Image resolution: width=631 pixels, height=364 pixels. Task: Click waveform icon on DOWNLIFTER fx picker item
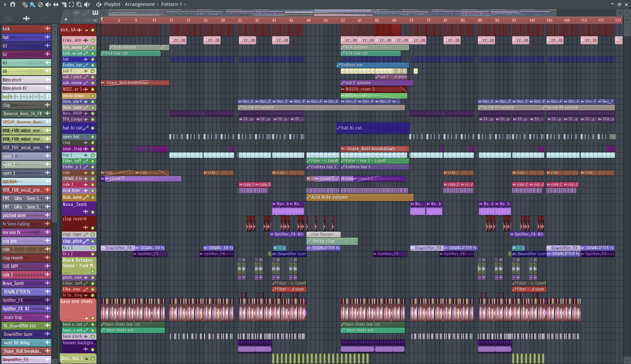coord(47,292)
